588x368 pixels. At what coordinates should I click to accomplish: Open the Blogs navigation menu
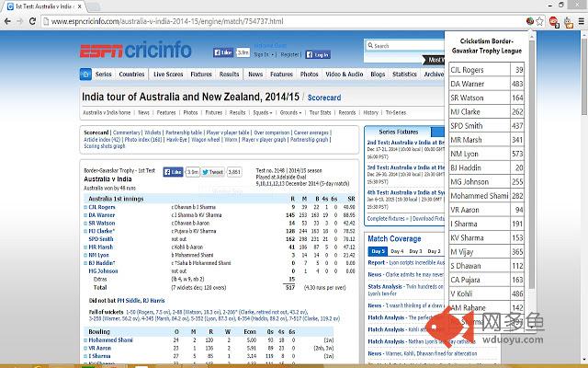click(378, 75)
